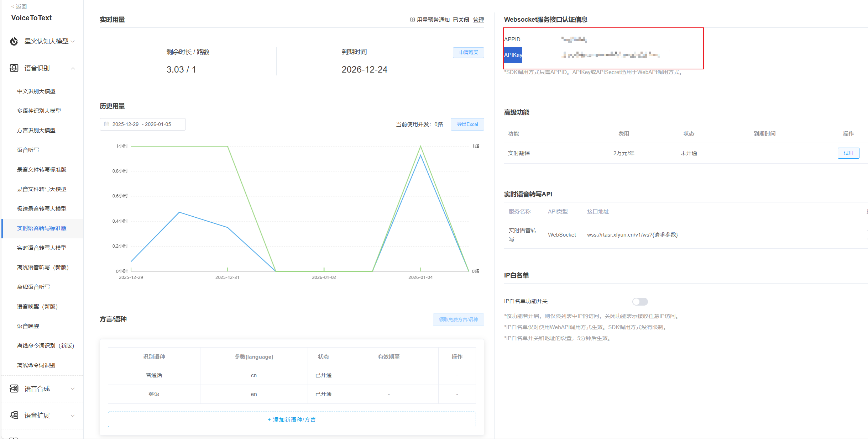Click the 用量预警通知 bell icon
868x439 pixels.
coord(412,20)
